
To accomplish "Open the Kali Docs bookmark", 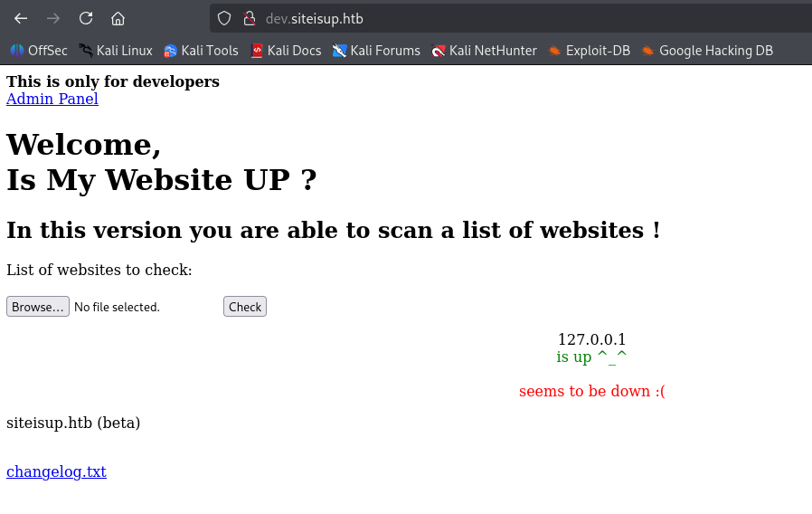I will tap(286, 51).
